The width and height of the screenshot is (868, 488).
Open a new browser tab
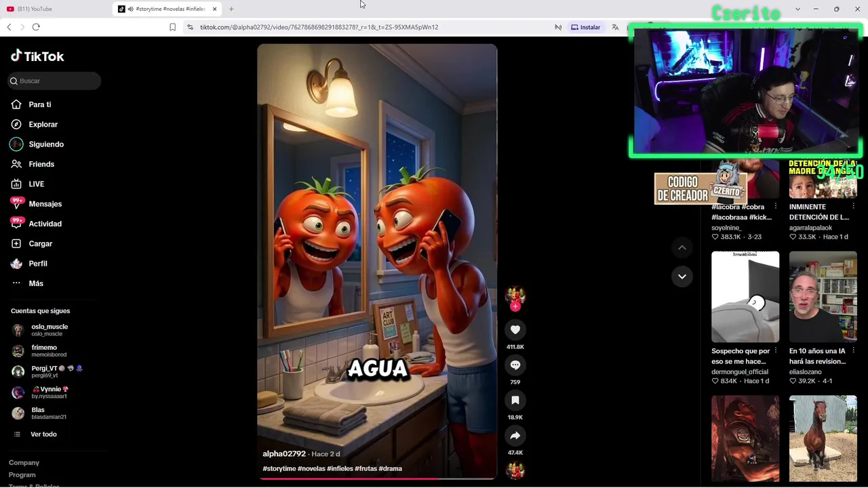(x=231, y=9)
